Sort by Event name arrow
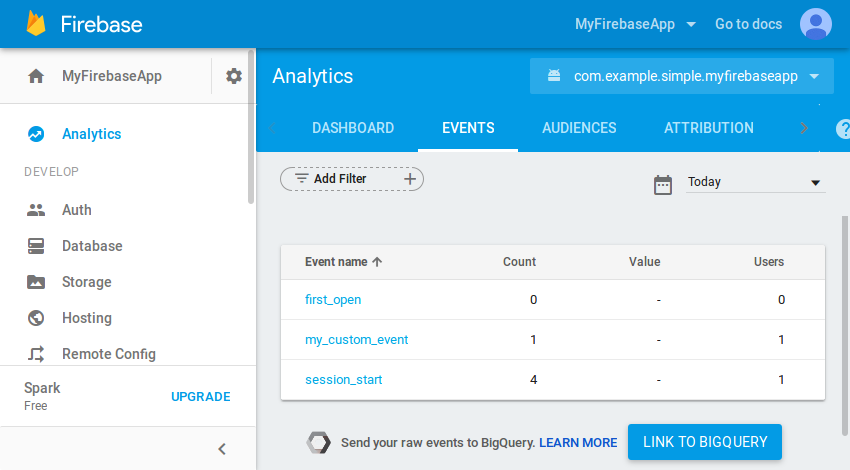The height and width of the screenshot is (470, 850). click(x=377, y=262)
